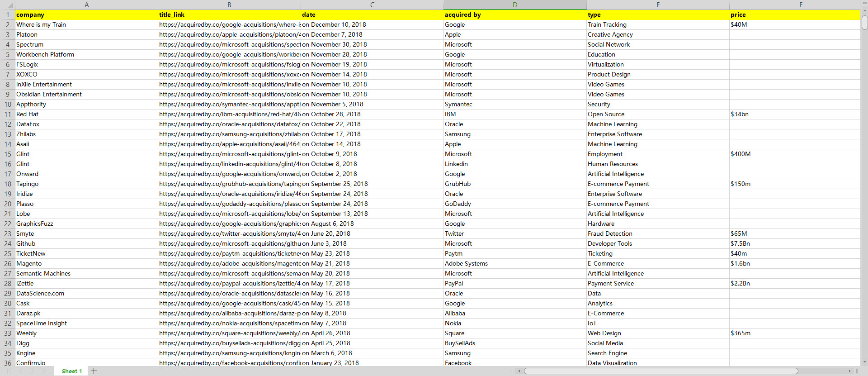Click horizontal scrollbar left arrow
The image size is (868, 376).
pyautogui.click(x=519, y=371)
